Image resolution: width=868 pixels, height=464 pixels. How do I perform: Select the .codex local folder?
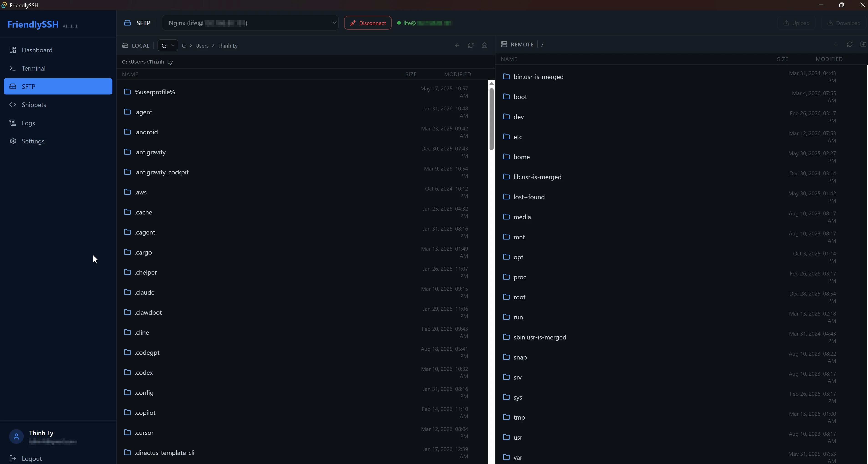(x=302, y=372)
